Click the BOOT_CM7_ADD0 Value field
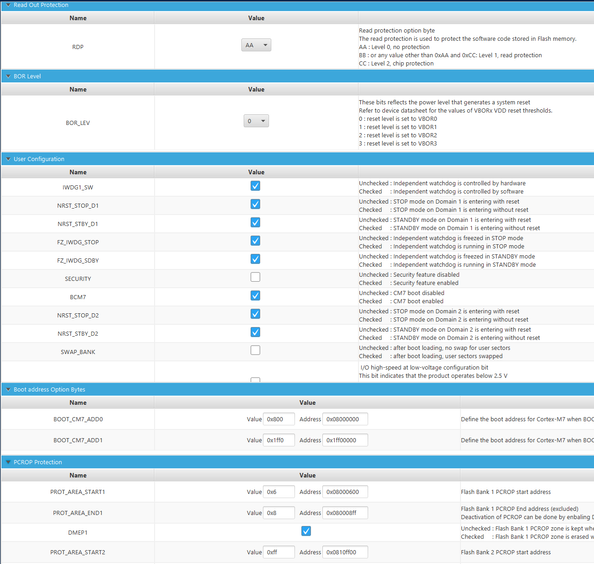This screenshot has height=564, width=594. [x=279, y=419]
